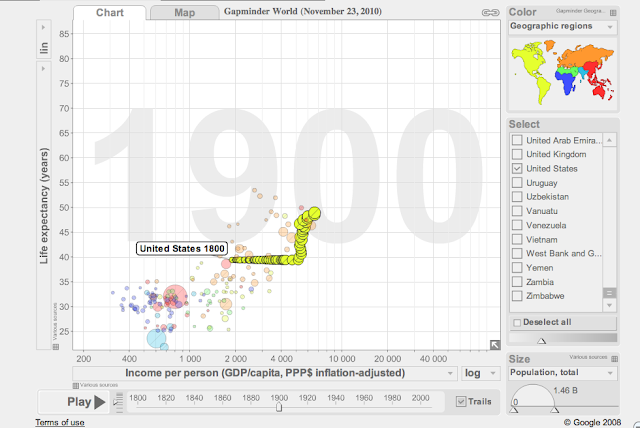This screenshot has height=428, width=640.
Task: Open the Size data source grid icon
Action: coord(614,359)
